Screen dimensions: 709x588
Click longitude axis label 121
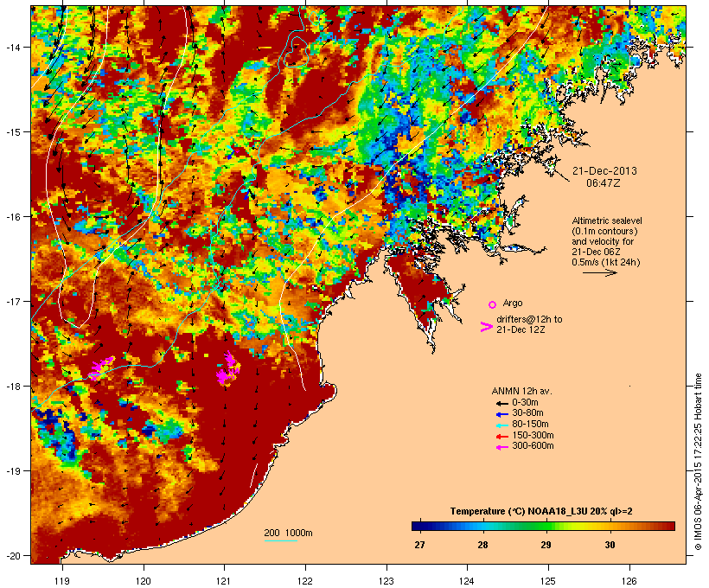coord(224,581)
